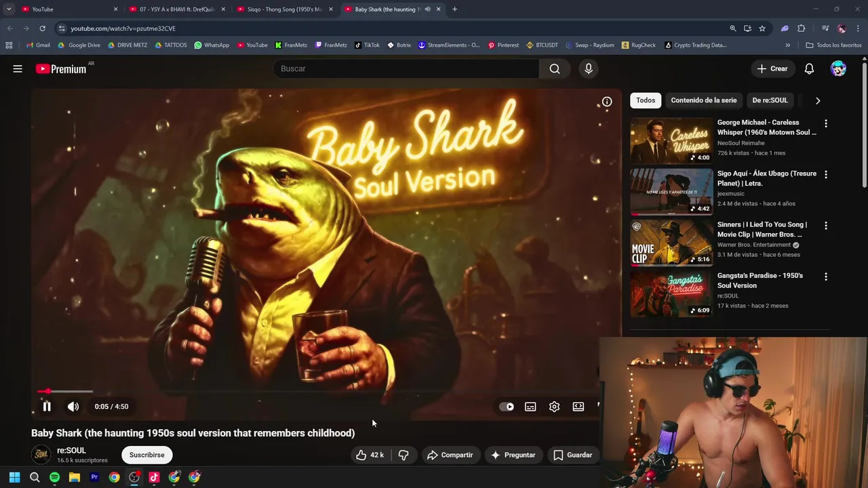
Task: Go to YouTube Premium home logo
Action: pos(61,68)
